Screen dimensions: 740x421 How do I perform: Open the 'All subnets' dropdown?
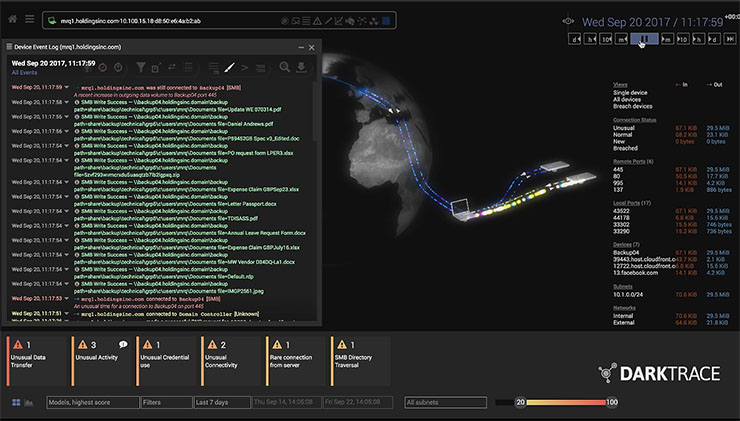click(x=443, y=402)
